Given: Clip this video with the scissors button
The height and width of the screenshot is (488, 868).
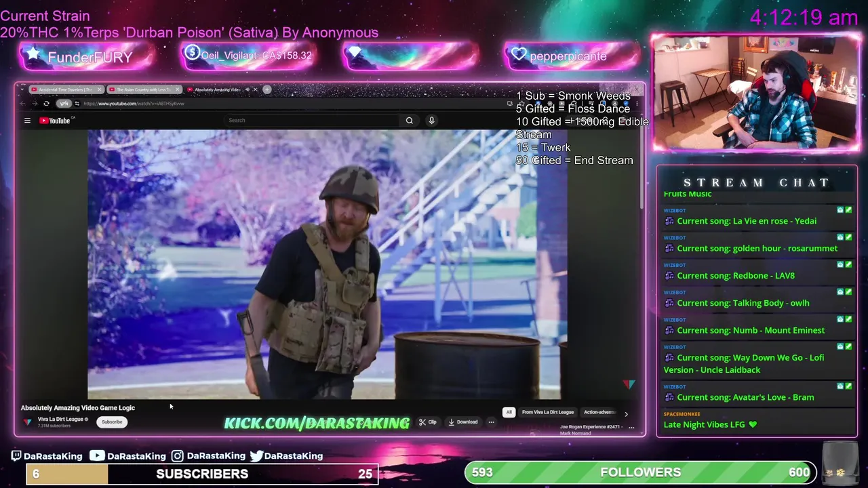Looking at the screenshot, I should point(428,422).
